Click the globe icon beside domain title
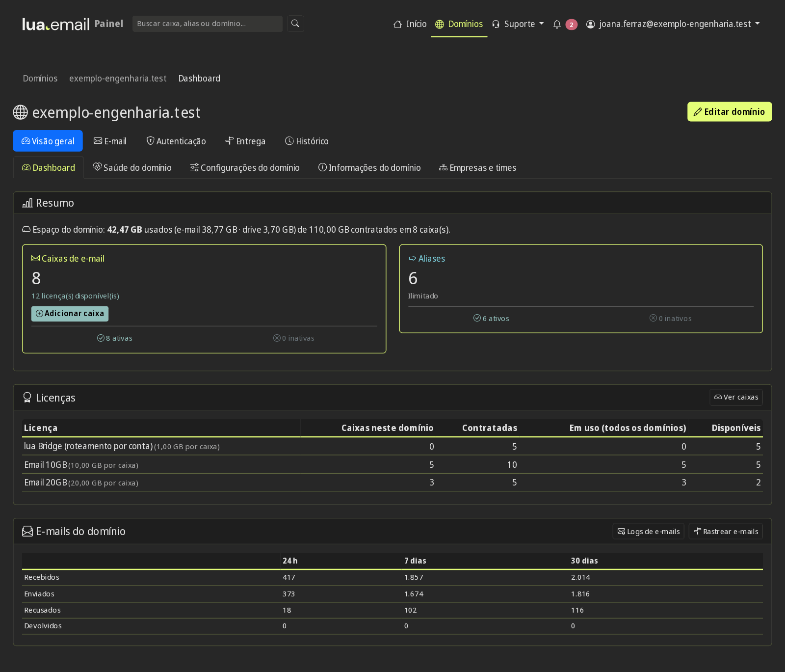This screenshot has height=672, width=785. 20,112
